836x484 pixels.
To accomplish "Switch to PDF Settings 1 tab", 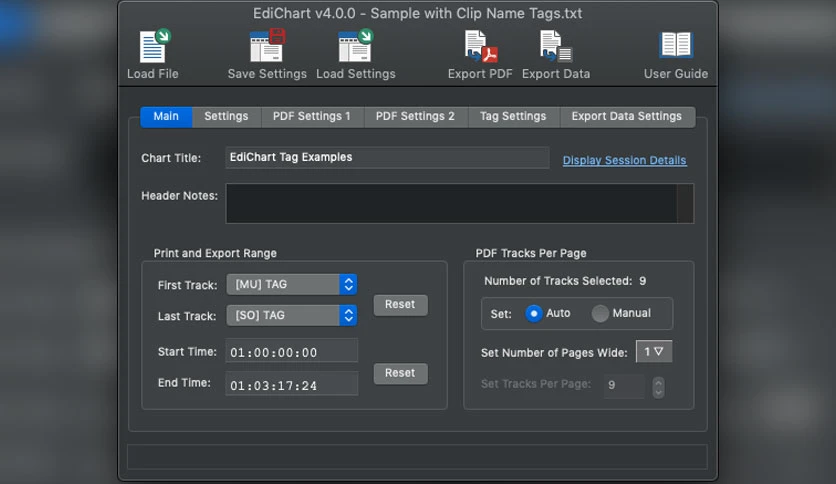I will click(312, 116).
